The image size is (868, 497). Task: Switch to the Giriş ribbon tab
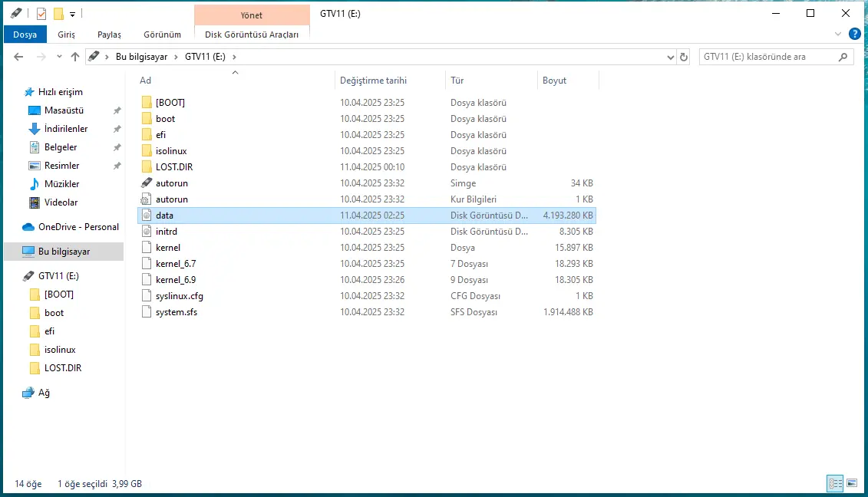66,35
